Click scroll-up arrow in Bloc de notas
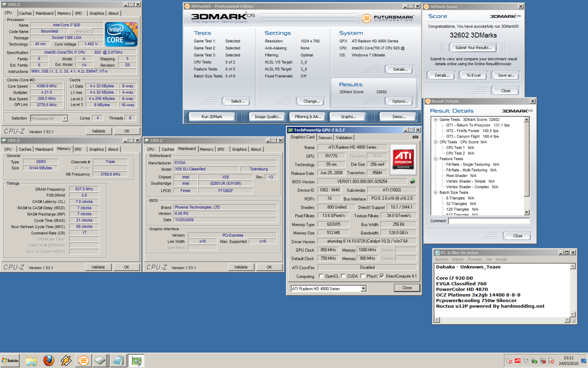The width and height of the screenshot is (588, 368). click(573, 266)
